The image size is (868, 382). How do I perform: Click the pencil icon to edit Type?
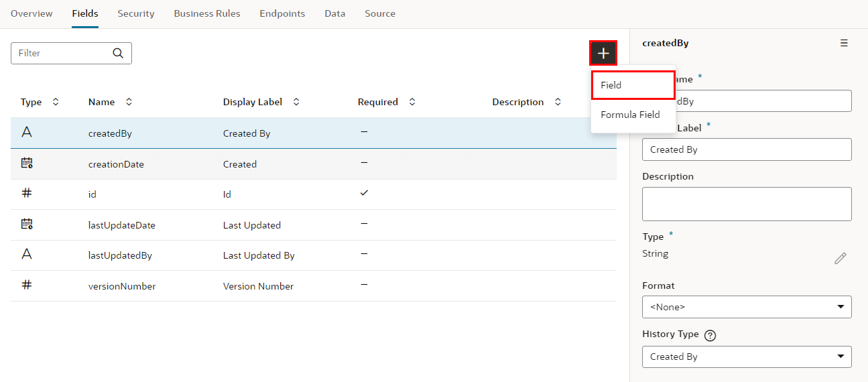[x=840, y=259]
